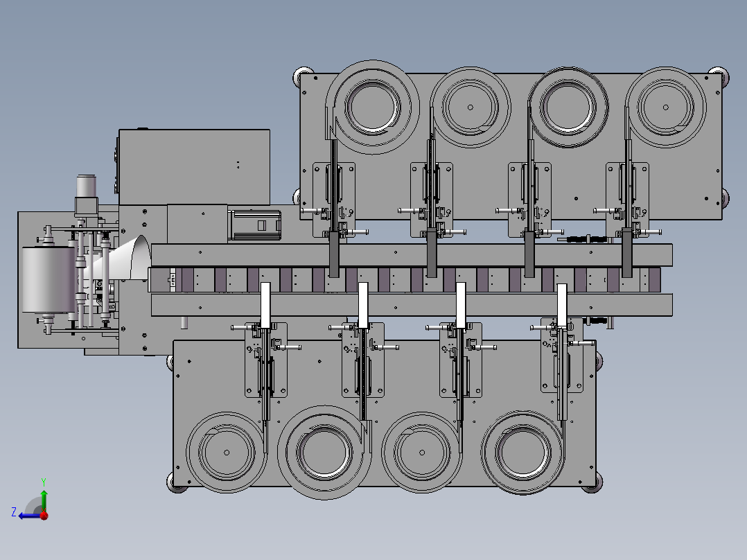Select the large rectangular control cabinet box
The image size is (747, 560).
tap(194, 167)
